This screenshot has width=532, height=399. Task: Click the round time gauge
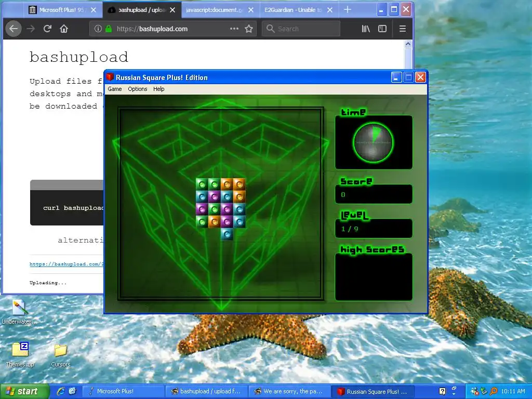pos(373,142)
